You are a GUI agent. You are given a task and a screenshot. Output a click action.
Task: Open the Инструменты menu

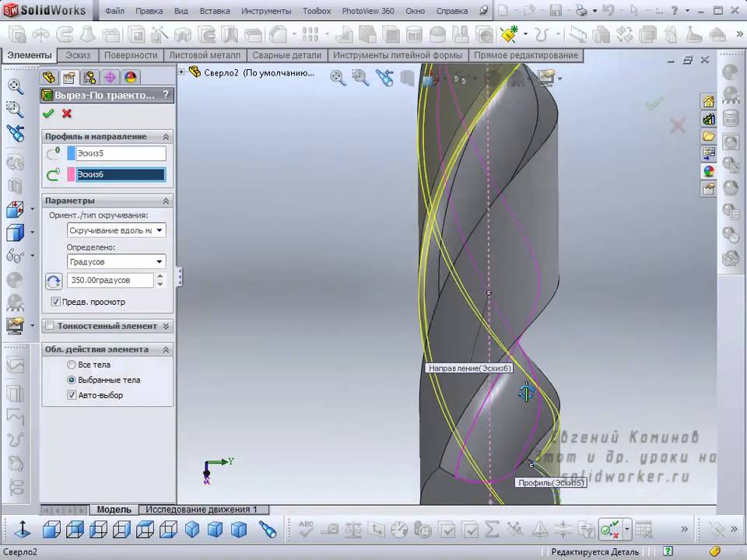click(266, 10)
